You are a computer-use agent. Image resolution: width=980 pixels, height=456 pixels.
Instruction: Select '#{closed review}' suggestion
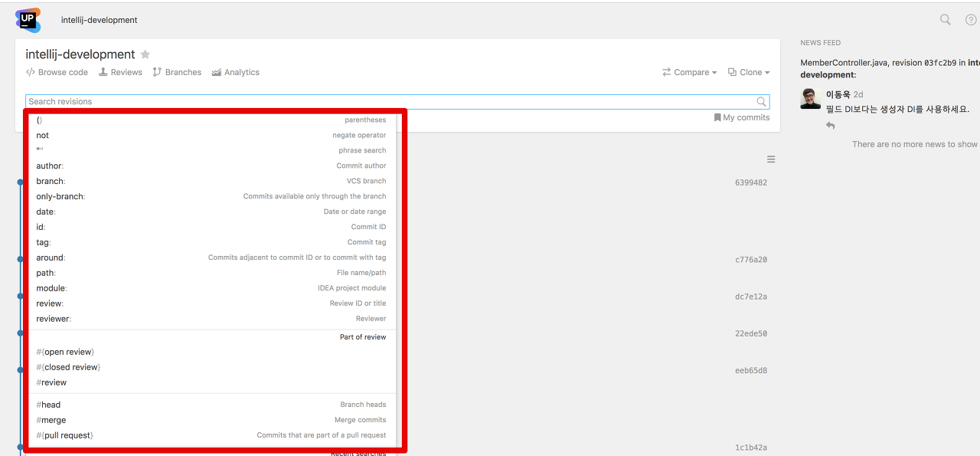211,368
